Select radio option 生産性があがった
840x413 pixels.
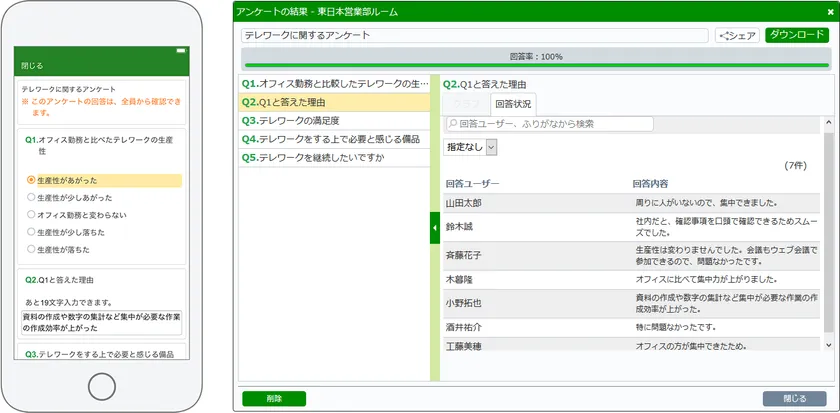coord(31,181)
